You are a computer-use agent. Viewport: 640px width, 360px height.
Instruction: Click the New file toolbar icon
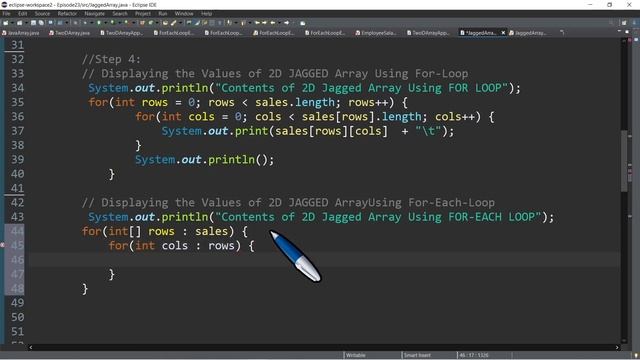pyautogui.click(x=6, y=23)
